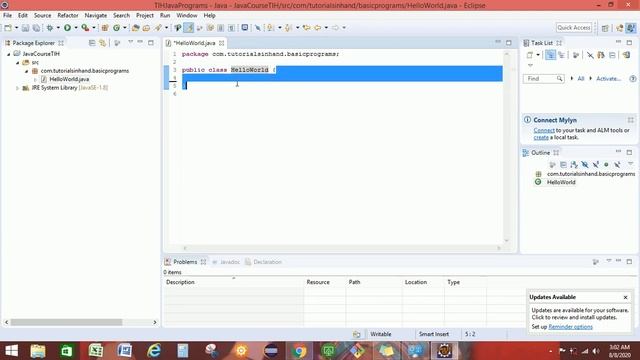Viewport: 640px width, 360px height.
Task: Toggle Show Whitespace Characters toolbar button
Action: tap(231, 28)
